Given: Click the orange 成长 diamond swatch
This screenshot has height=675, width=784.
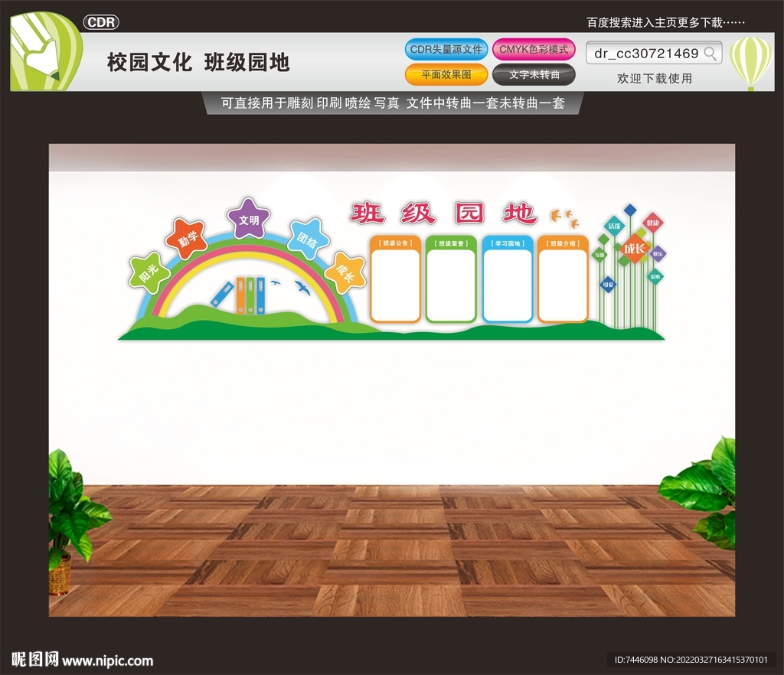Looking at the screenshot, I should tap(636, 249).
